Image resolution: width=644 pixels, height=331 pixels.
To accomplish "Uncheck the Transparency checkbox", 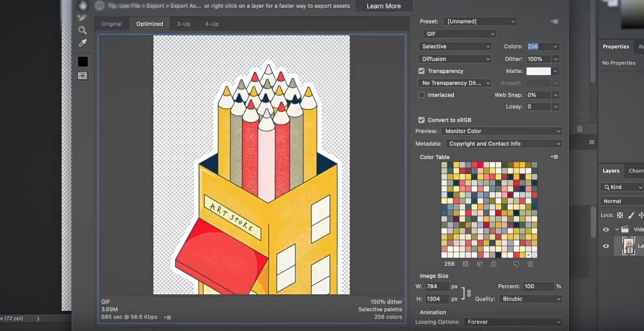I will coord(421,71).
